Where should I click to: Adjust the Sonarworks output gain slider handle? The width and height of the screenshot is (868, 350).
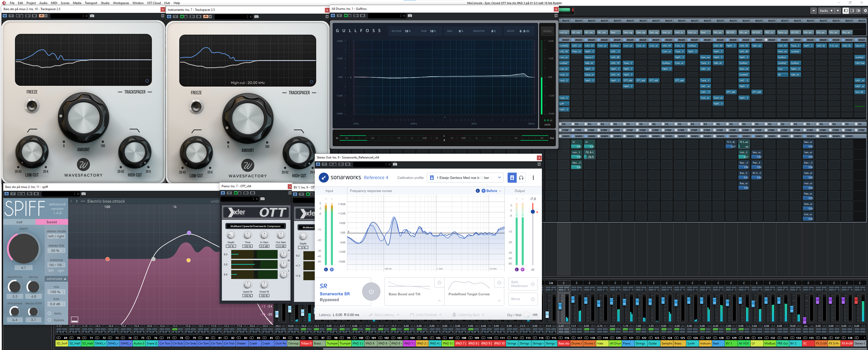(x=532, y=212)
